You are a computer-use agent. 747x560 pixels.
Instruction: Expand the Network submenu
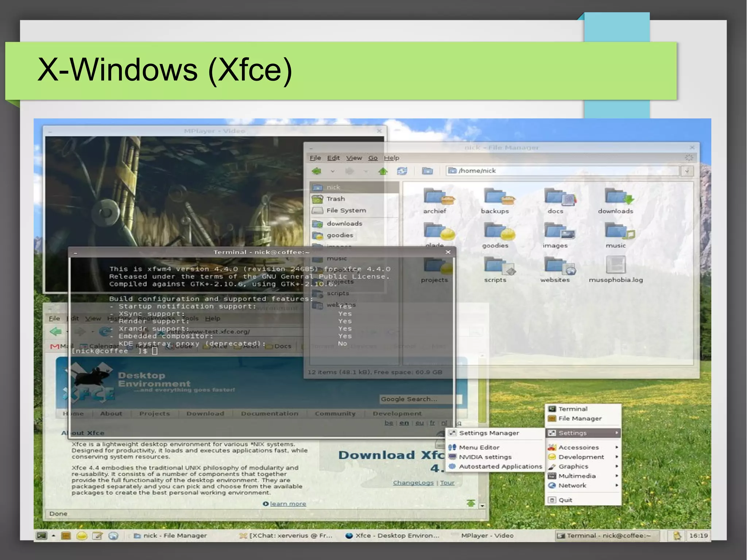(583, 485)
